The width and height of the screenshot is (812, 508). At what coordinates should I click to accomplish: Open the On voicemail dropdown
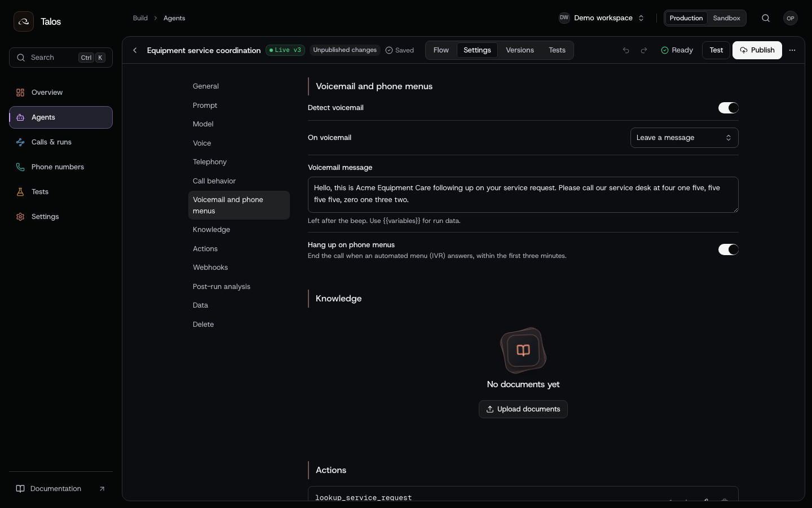tap(684, 138)
